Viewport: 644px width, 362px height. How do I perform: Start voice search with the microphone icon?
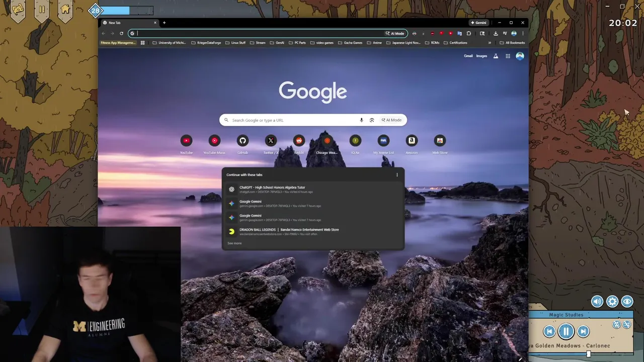(361, 120)
